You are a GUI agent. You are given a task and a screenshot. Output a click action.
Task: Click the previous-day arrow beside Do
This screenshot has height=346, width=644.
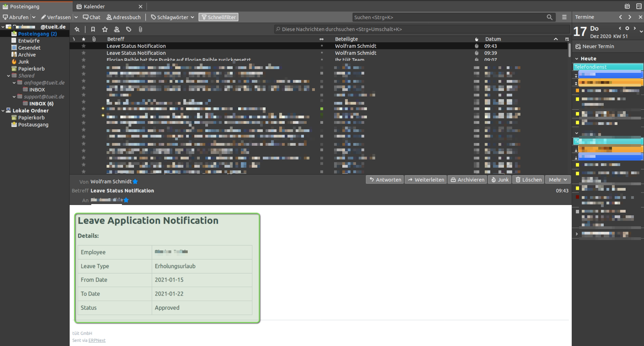coord(620,28)
